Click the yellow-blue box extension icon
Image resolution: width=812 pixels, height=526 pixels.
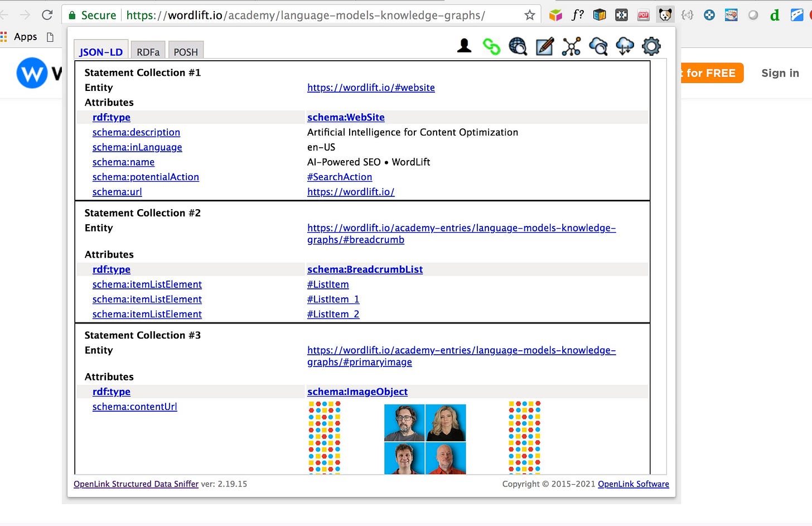pyautogui.click(x=600, y=15)
